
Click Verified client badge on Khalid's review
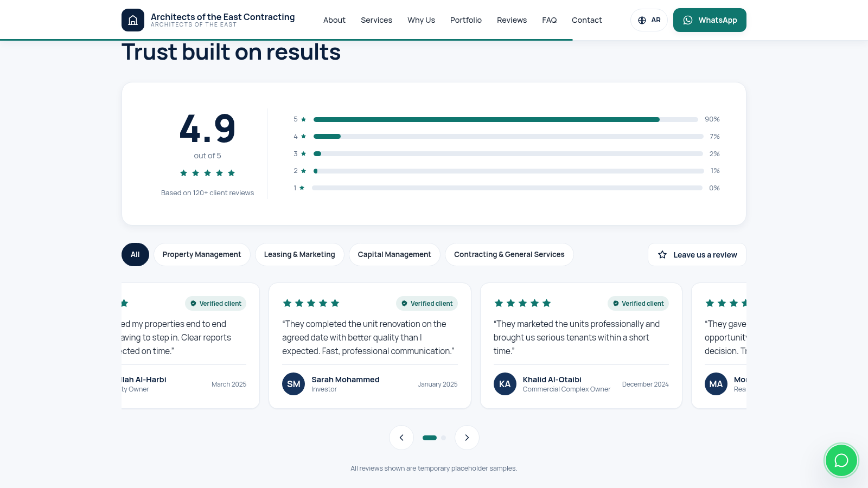pos(638,304)
